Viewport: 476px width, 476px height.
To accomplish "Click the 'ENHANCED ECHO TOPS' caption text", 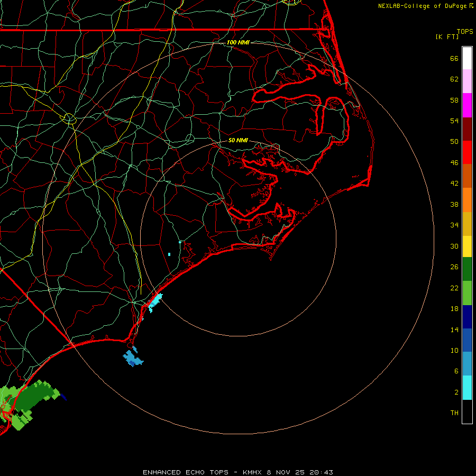I will [x=186, y=472].
